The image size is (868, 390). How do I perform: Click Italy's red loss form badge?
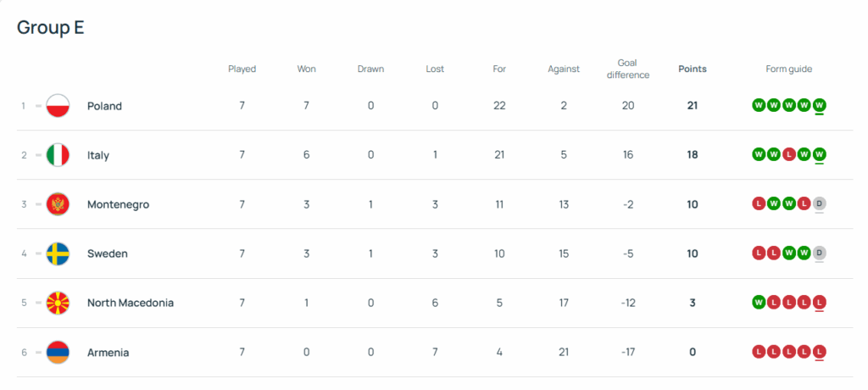pyautogui.click(x=788, y=155)
